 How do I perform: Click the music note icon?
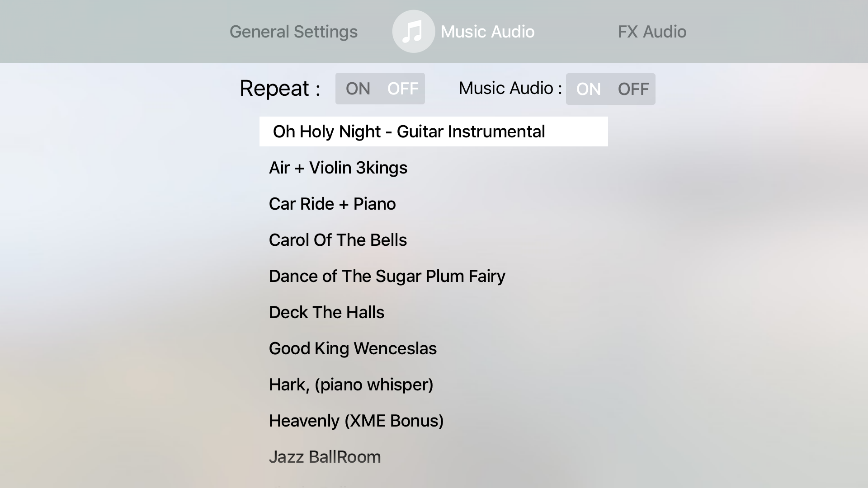coord(413,32)
